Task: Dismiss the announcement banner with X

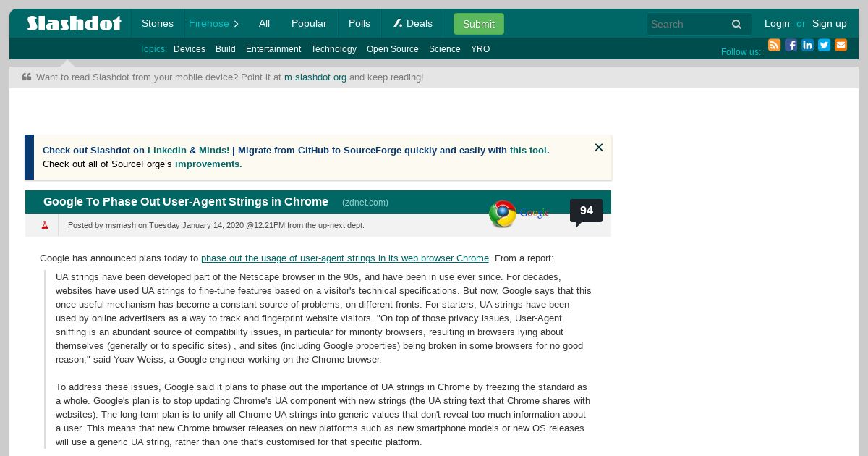Action: [599, 148]
